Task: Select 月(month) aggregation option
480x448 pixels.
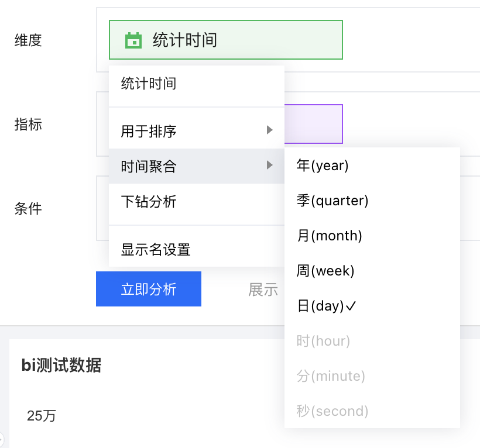Action: [x=330, y=236]
